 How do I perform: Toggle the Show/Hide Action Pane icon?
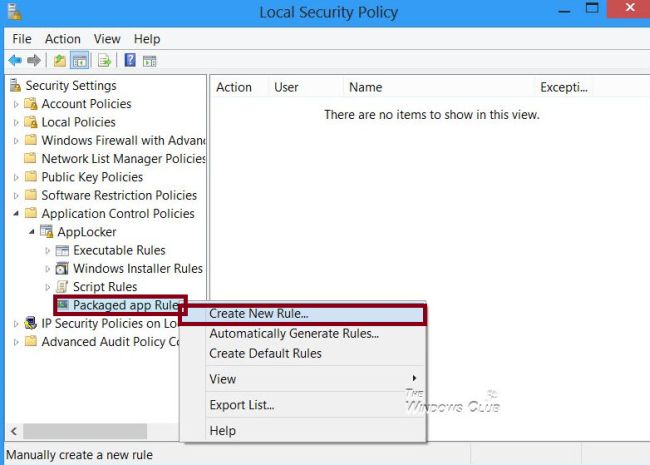click(150, 61)
